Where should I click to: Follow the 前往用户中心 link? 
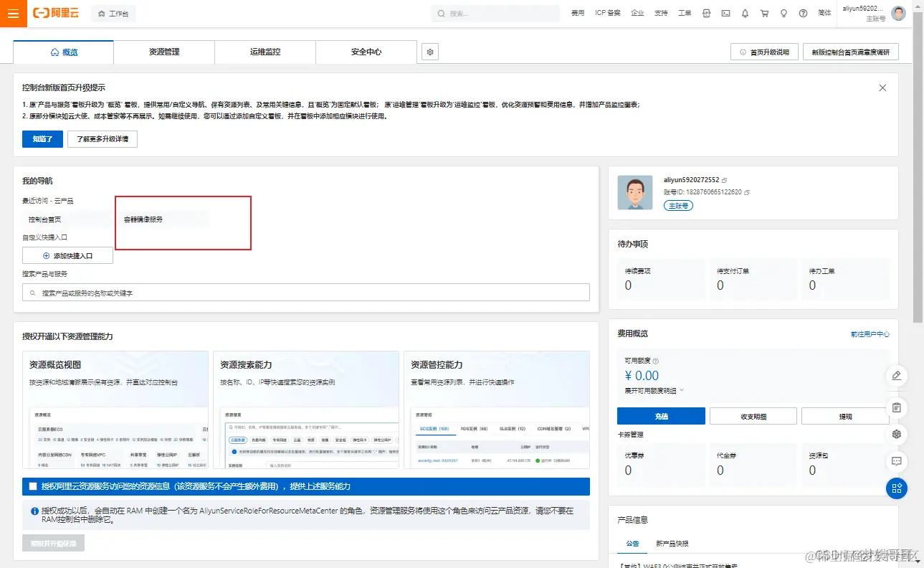click(870, 334)
